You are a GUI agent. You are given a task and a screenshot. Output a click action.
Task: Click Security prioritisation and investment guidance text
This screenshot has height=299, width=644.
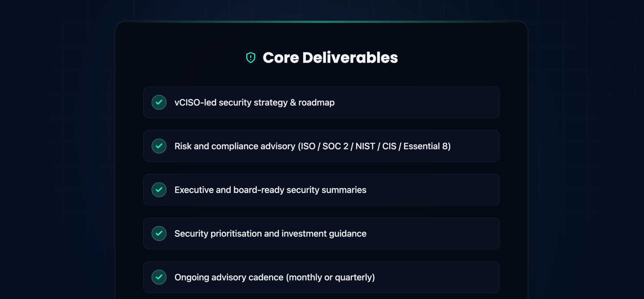(270, 234)
